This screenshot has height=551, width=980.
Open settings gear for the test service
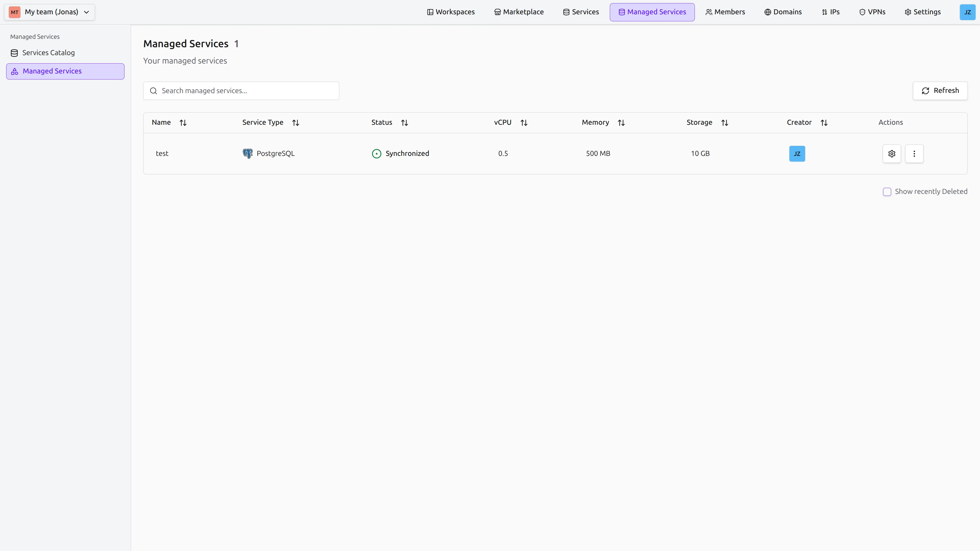[x=891, y=154]
